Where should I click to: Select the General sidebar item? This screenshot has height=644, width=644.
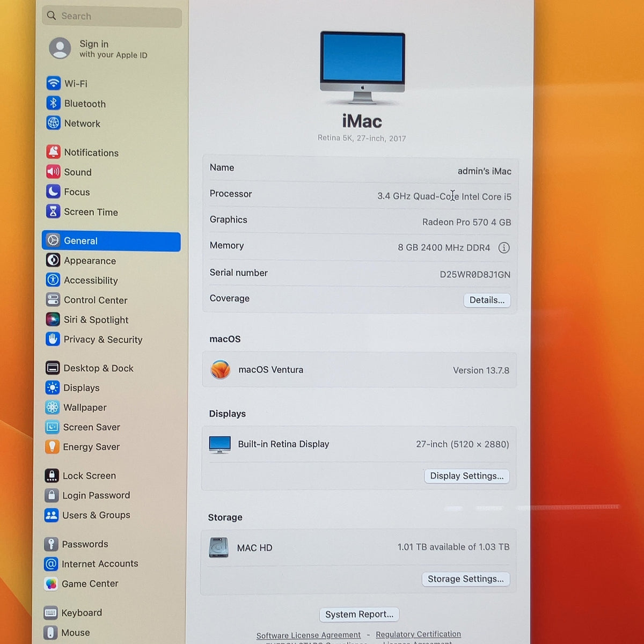(x=111, y=241)
